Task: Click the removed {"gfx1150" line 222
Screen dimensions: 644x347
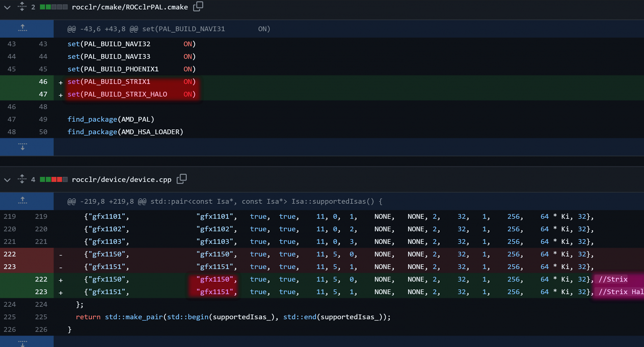Action: pyautogui.click(x=339, y=254)
